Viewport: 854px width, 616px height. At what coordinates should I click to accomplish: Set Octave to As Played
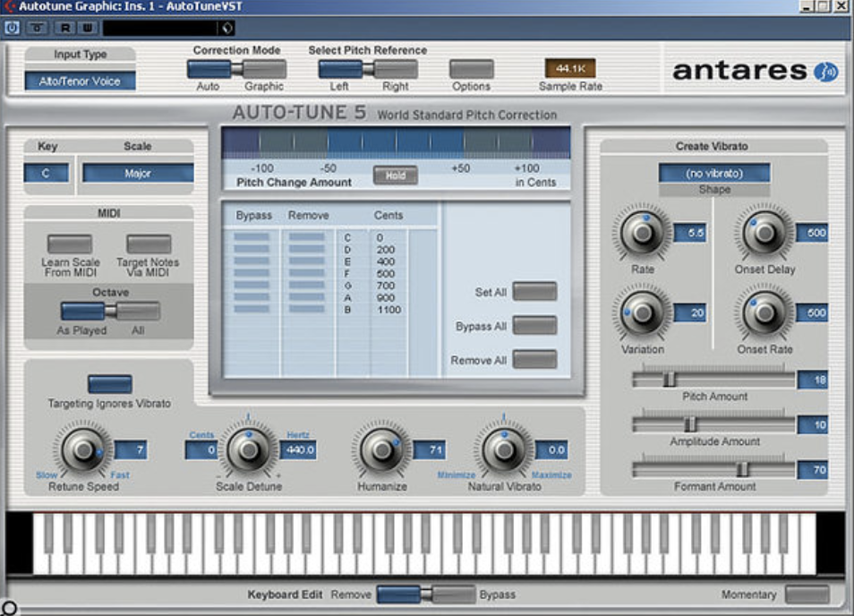(82, 312)
